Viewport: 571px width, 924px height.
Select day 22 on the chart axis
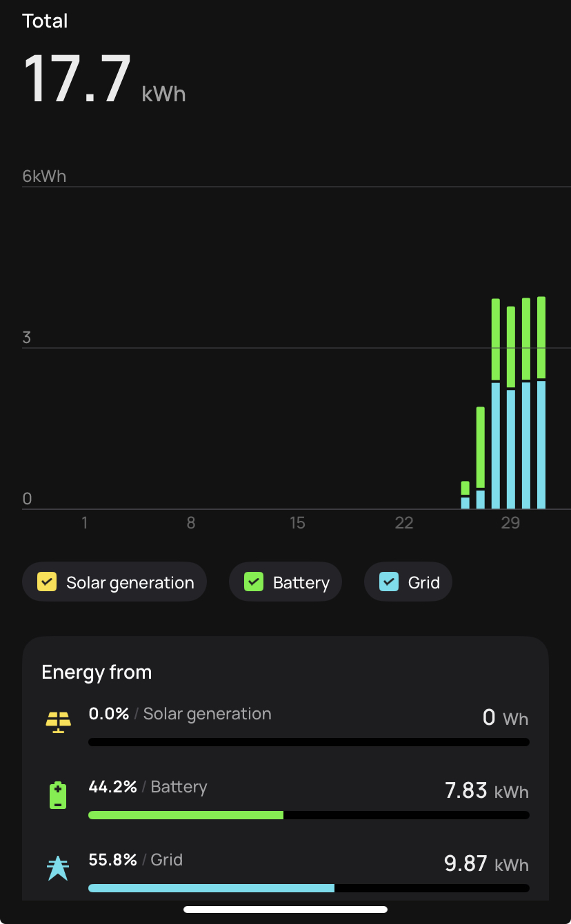pos(404,523)
